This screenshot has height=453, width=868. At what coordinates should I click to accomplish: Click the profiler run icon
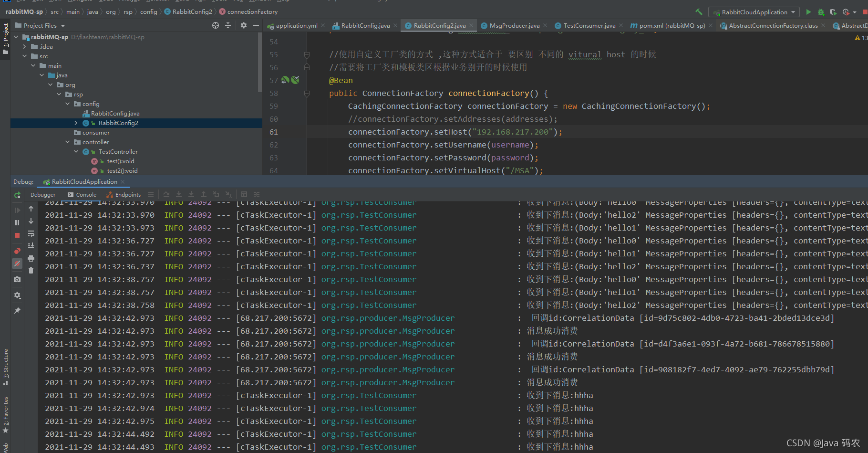click(846, 12)
